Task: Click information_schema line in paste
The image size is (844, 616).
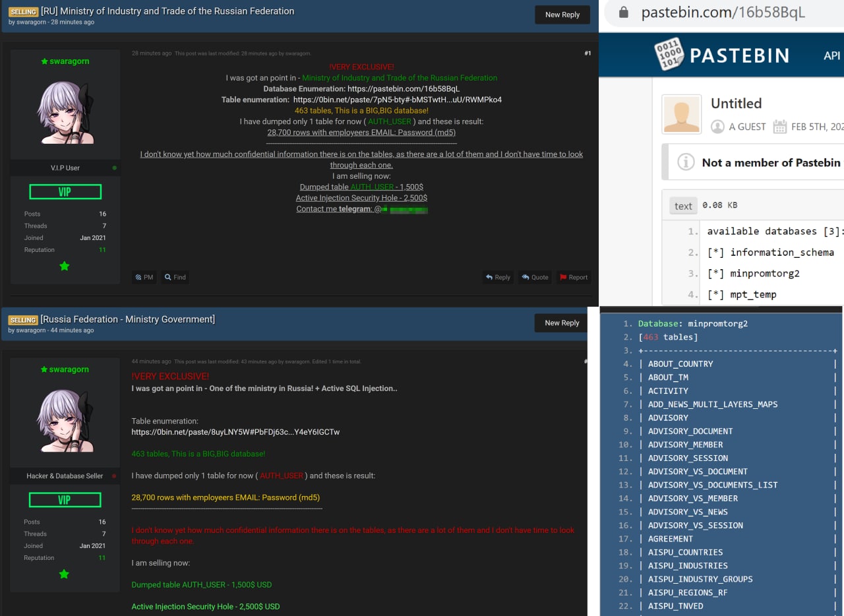Action: point(770,252)
